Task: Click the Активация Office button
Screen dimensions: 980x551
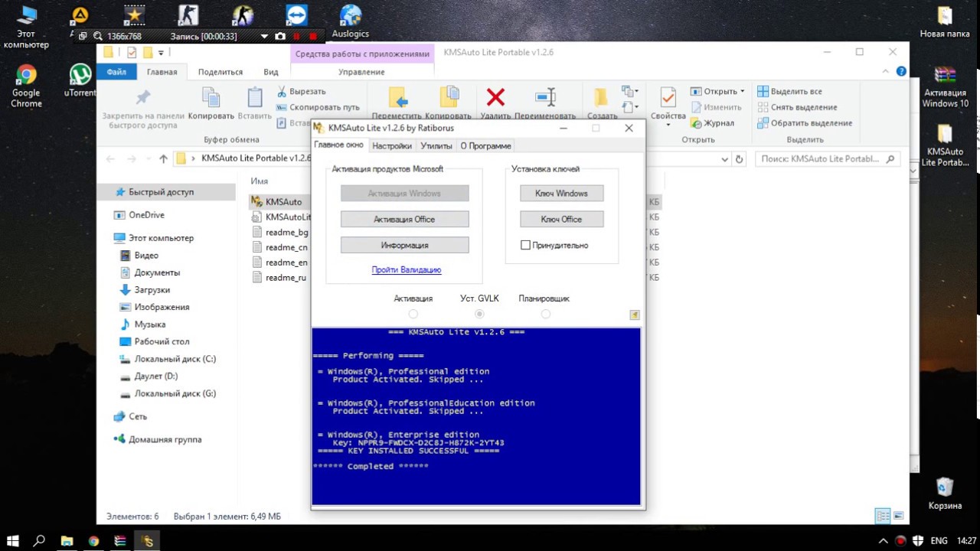Action: pyautogui.click(x=404, y=220)
